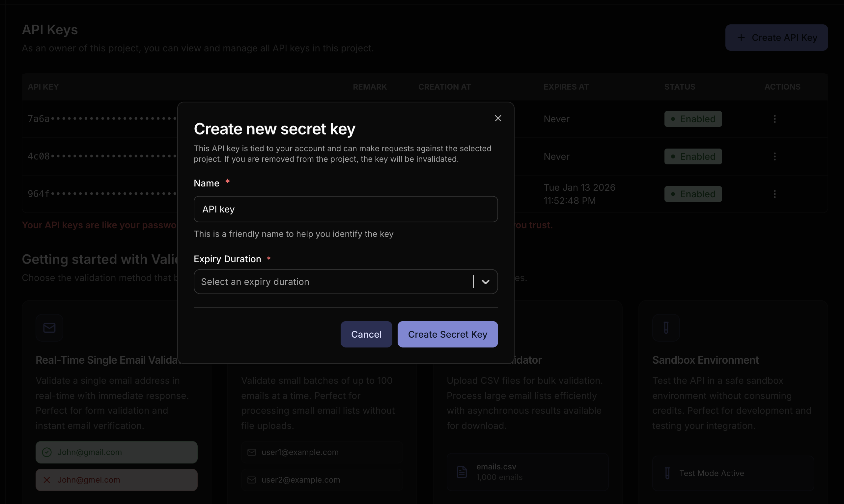This screenshot has width=844, height=504.
Task: Open actions menu for 964f key
Action: point(774,194)
